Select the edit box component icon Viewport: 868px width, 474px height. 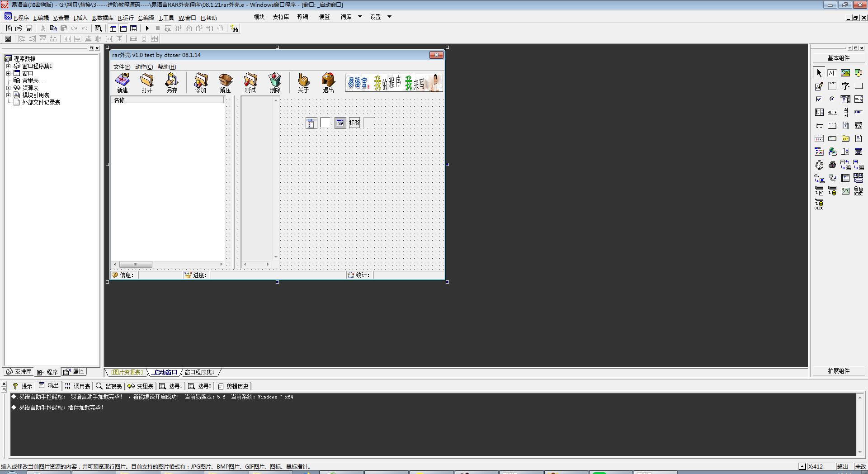coord(832,73)
